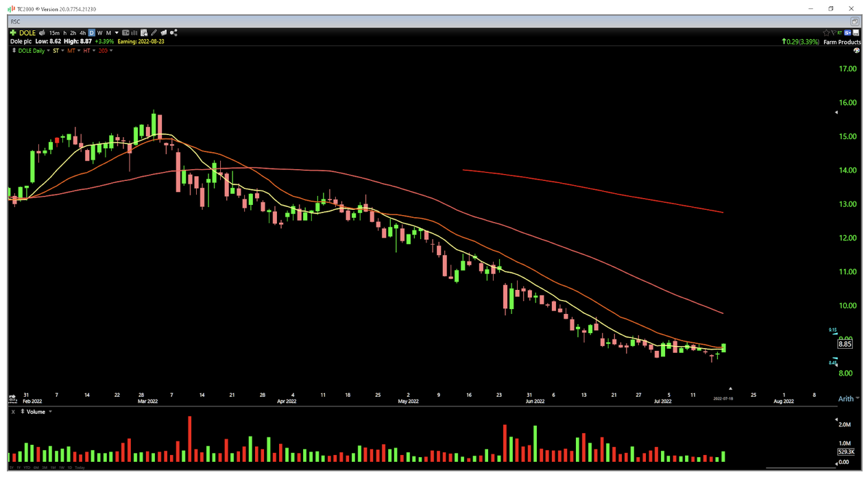The width and height of the screenshot is (868, 477).
Task: Switch to the 4h timeframe
Action: click(83, 32)
